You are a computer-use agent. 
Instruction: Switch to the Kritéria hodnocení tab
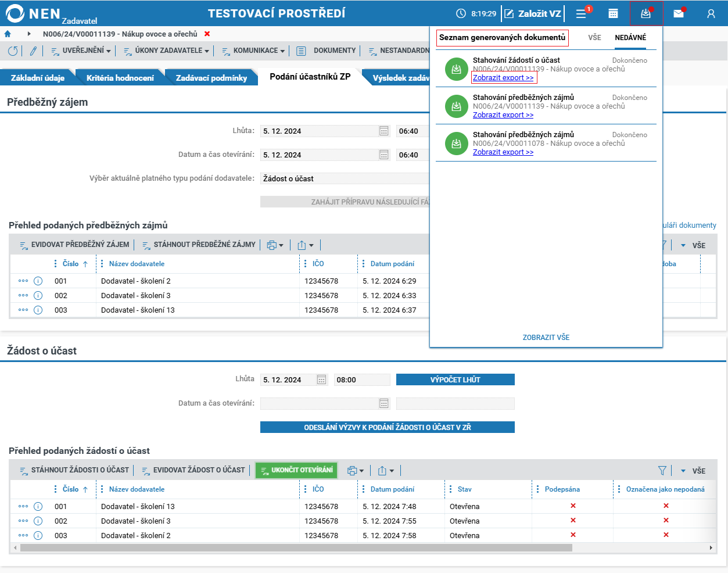[120, 78]
